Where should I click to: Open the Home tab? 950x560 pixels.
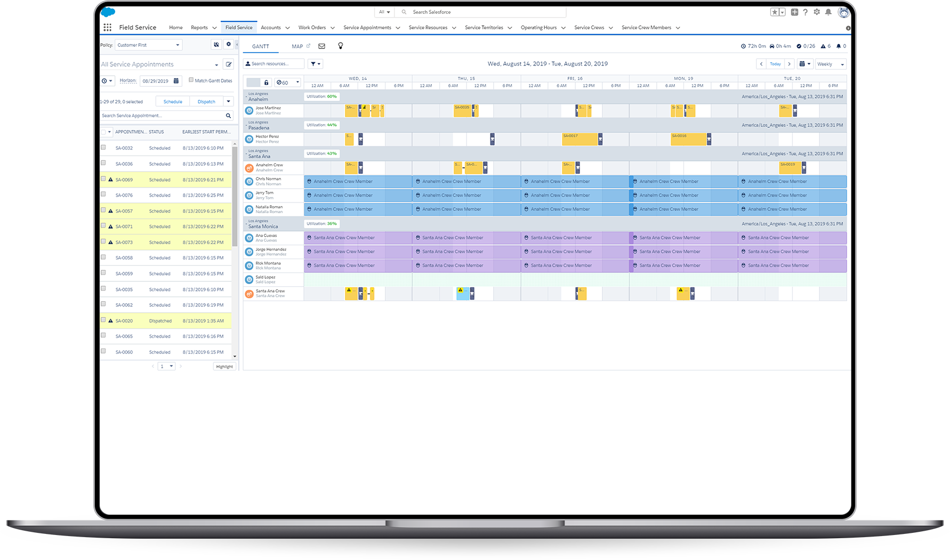pyautogui.click(x=176, y=28)
